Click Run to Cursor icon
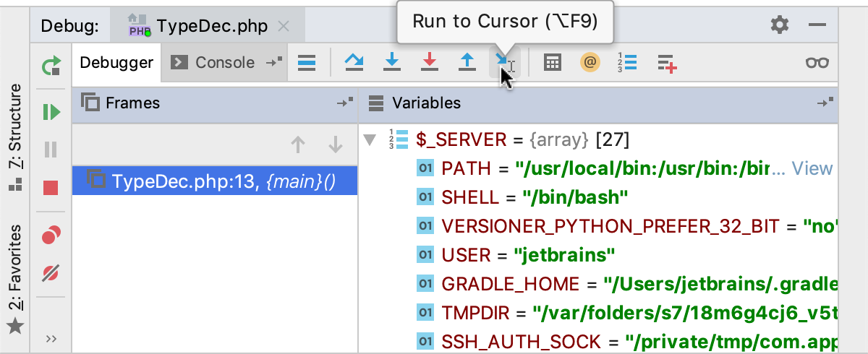This screenshot has width=868, height=354. tap(503, 63)
